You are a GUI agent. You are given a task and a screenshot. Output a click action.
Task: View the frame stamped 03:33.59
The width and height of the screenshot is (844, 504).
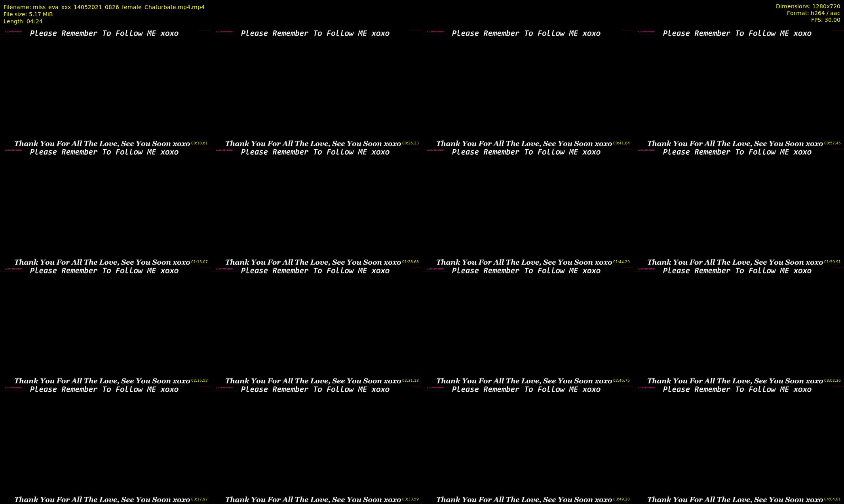316,445
